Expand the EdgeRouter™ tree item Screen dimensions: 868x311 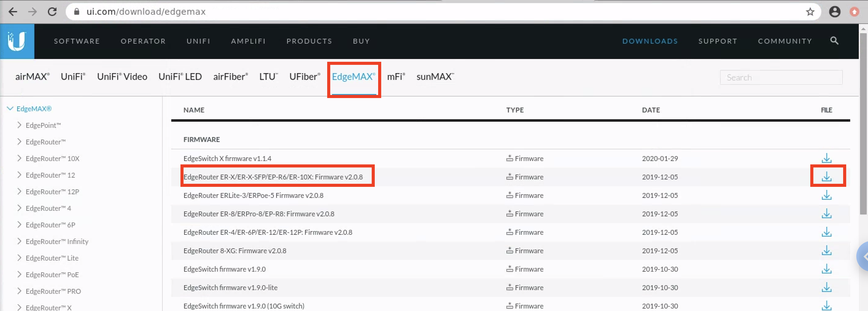[x=19, y=142]
